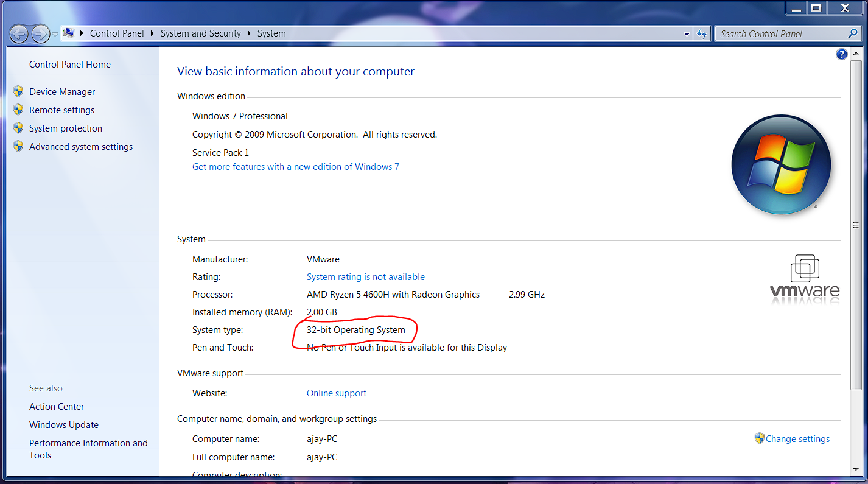
Task: Open the address bar history dropdown
Action: click(687, 34)
